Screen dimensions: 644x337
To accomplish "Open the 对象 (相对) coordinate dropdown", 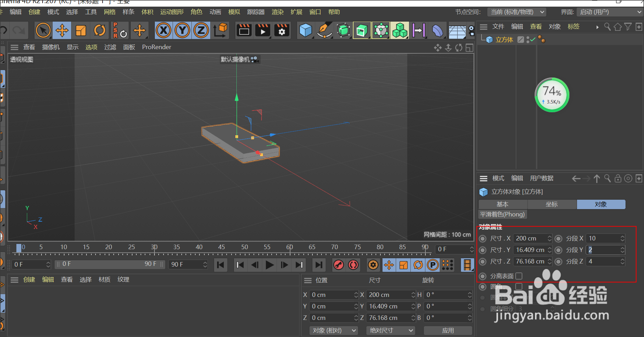I will pos(334,330).
